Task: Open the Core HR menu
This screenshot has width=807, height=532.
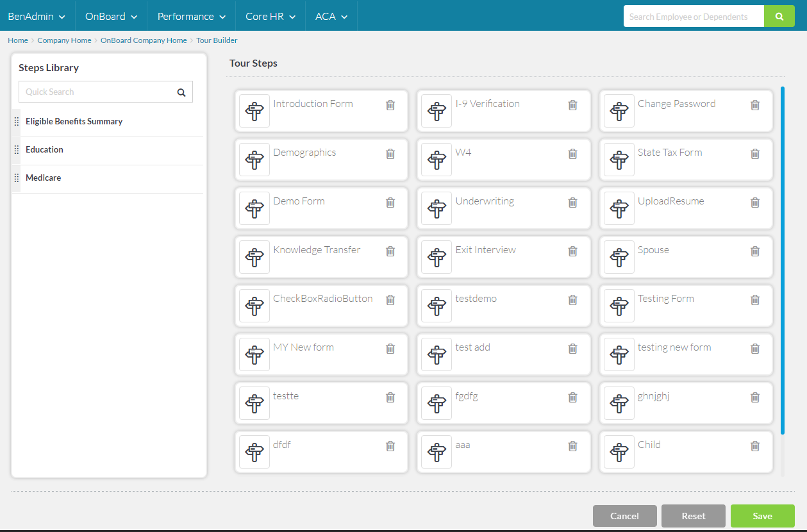Action: tap(270, 17)
